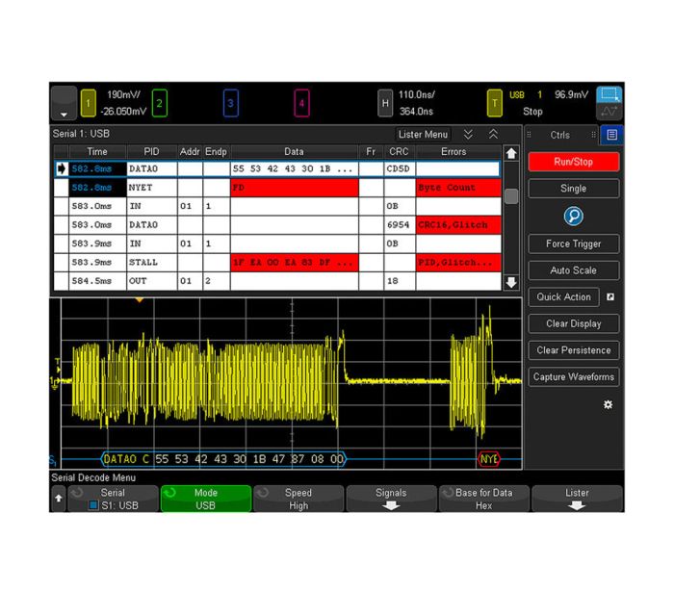The width and height of the screenshot is (674, 616).
Task: Toggle channel 3 indicator
Action: point(231,103)
